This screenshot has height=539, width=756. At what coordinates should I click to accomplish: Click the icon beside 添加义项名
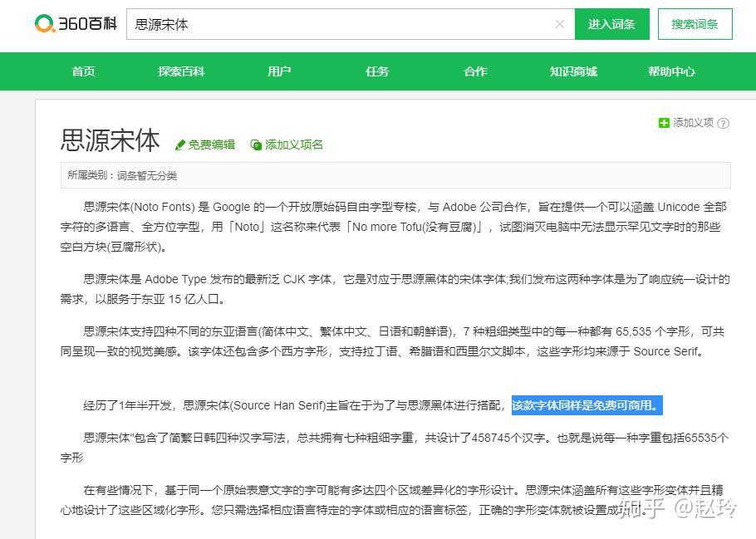coord(256,145)
